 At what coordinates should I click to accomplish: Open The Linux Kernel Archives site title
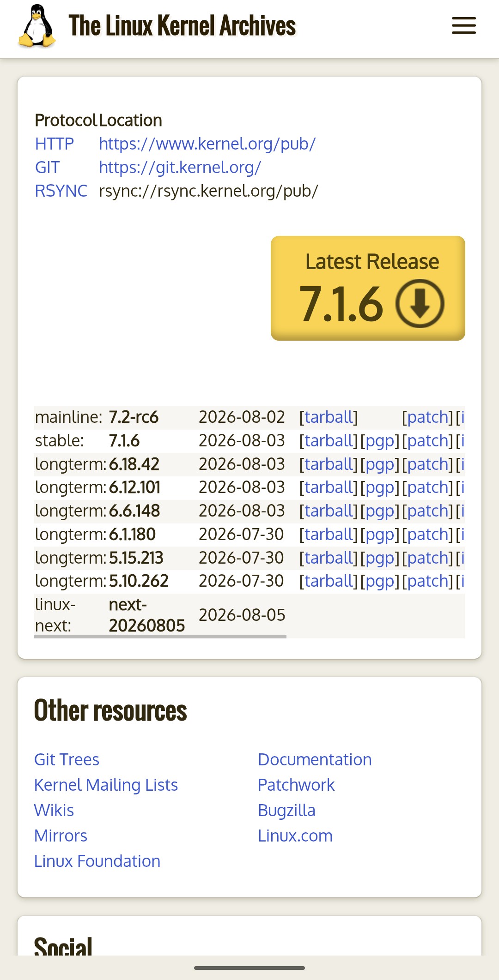(x=182, y=26)
